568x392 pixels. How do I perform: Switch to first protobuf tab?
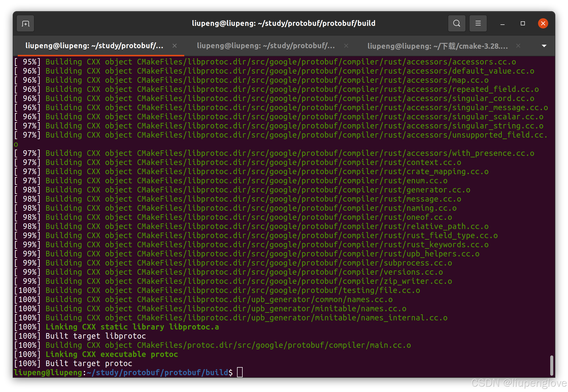coord(94,46)
